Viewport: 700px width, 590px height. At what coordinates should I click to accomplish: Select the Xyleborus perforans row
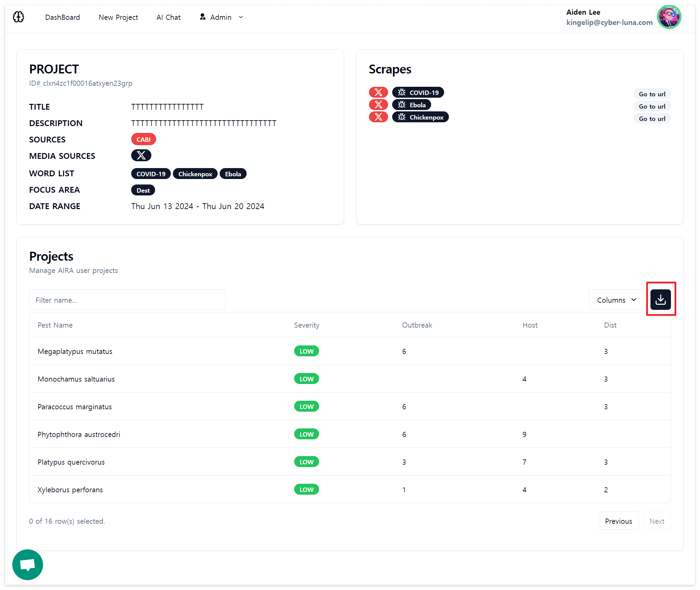(70, 490)
